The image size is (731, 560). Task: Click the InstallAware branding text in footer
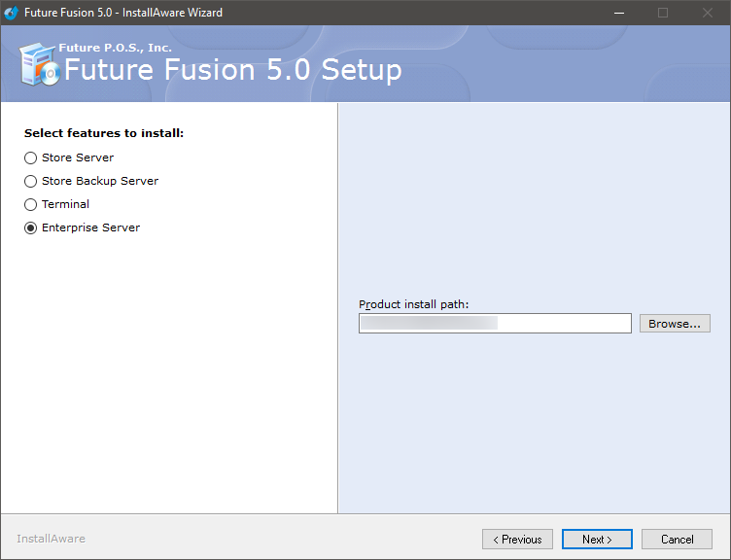[x=51, y=539]
